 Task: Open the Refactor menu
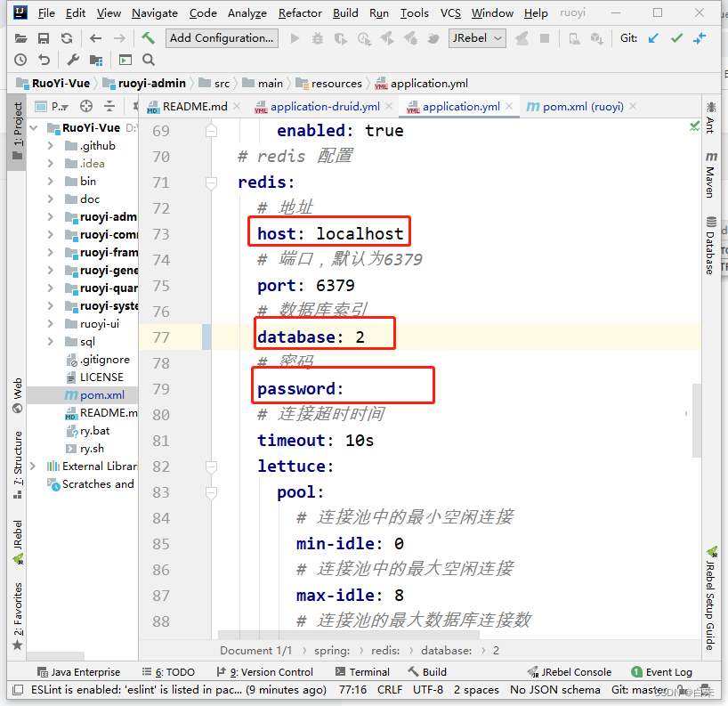pos(300,13)
